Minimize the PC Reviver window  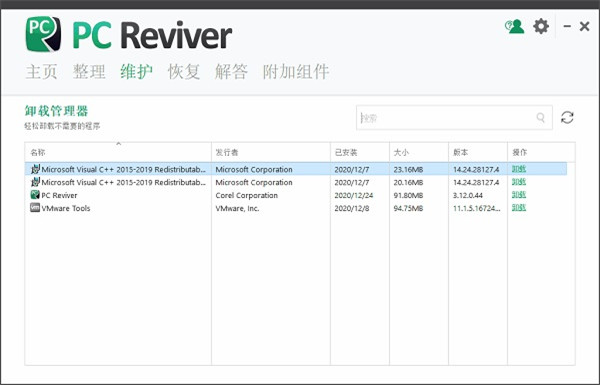point(567,26)
